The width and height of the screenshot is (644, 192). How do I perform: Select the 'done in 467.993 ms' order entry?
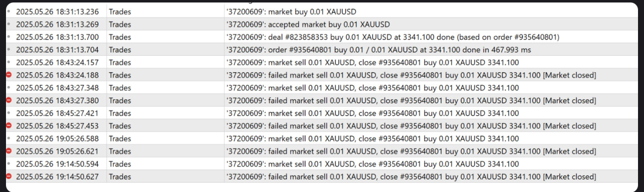(x=322, y=50)
